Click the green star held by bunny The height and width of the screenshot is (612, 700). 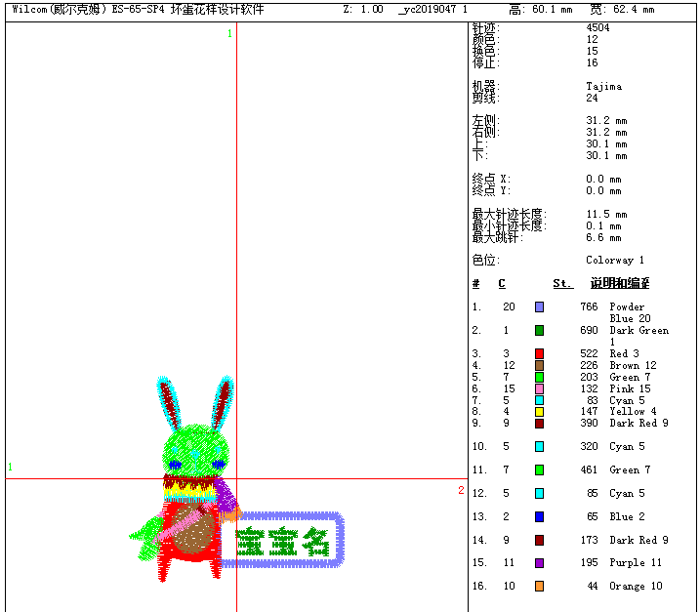coord(148,534)
